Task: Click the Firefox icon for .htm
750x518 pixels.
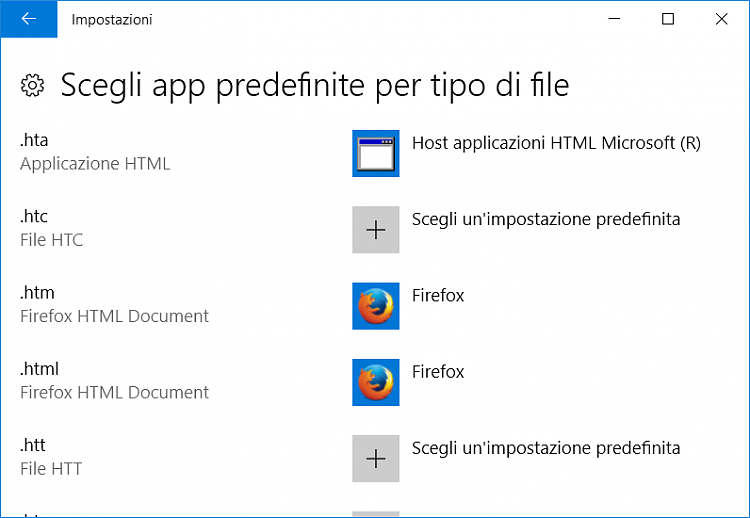Action: pyautogui.click(x=376, y=306)
